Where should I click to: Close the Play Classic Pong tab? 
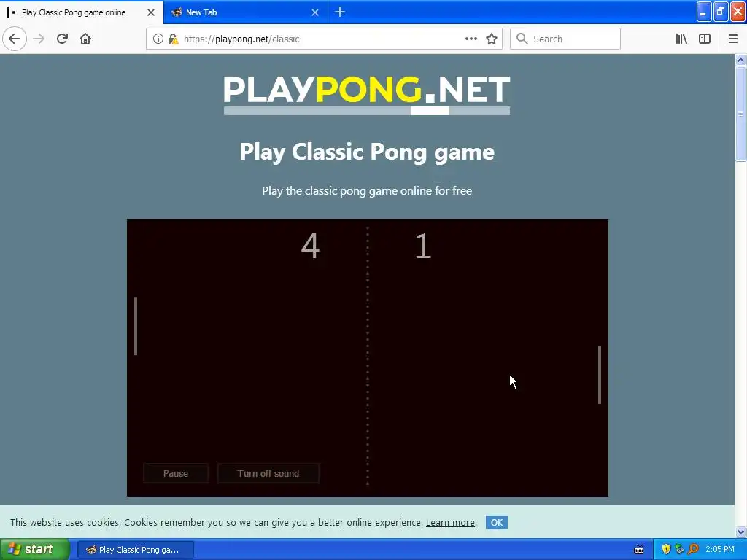coord(151,12)
